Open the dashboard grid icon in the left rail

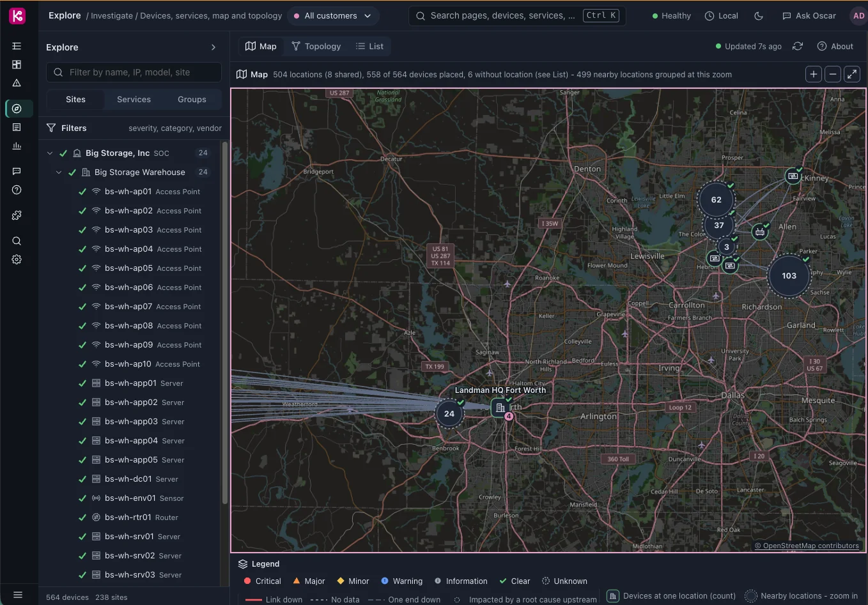click(17, 65)
